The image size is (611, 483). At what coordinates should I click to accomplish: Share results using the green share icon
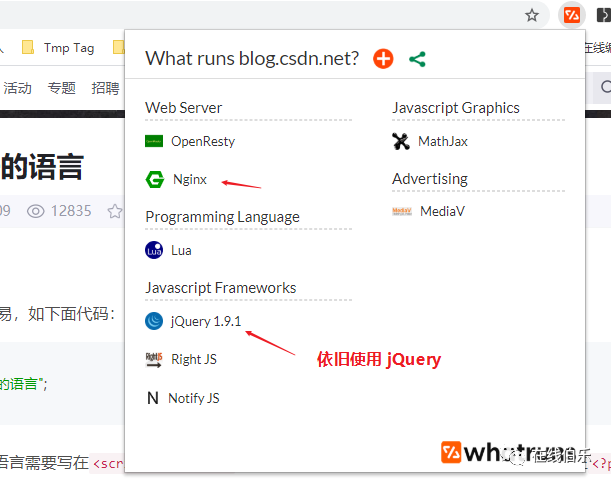(x=417, y=59)
